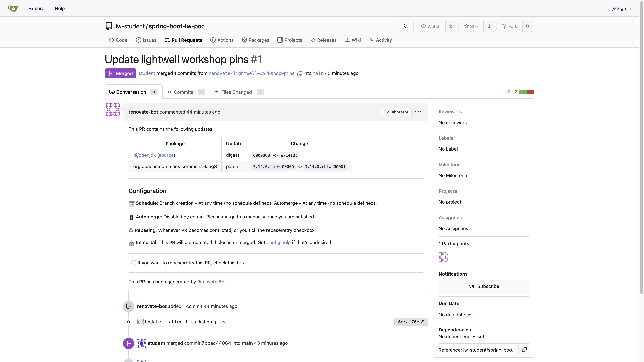
Task: Click student avatar in merge event
Action: coord(142,343)
